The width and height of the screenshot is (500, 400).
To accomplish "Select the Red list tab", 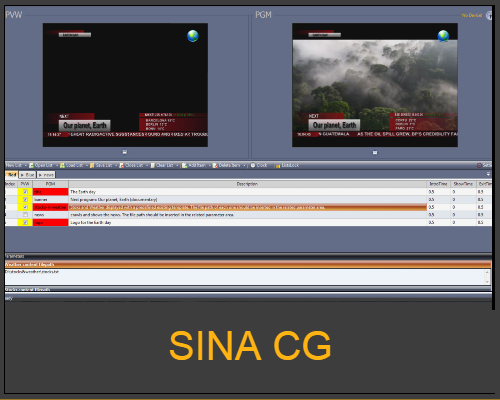I will click(12, 174).
